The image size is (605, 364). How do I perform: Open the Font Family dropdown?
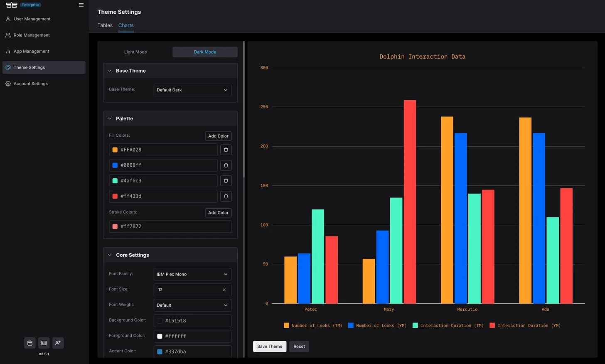click(192, 274)
